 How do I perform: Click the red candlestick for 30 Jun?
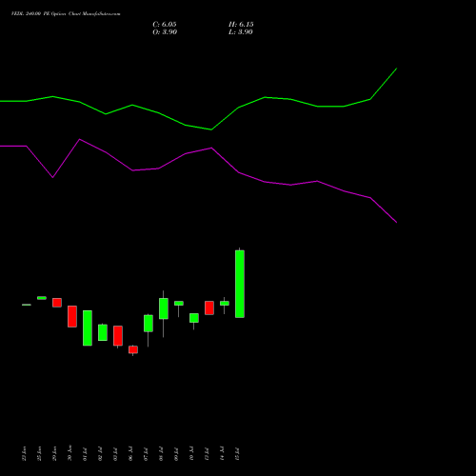pos(72,316)
